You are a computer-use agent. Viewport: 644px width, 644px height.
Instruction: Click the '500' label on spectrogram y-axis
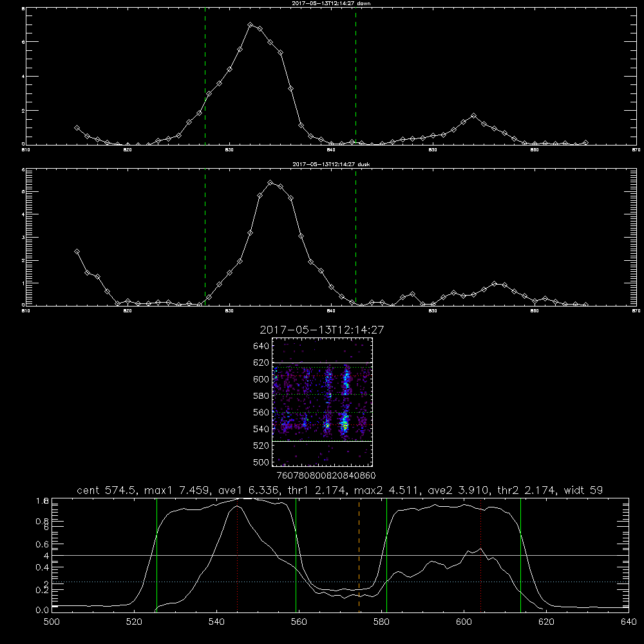[x=261, y=462]
